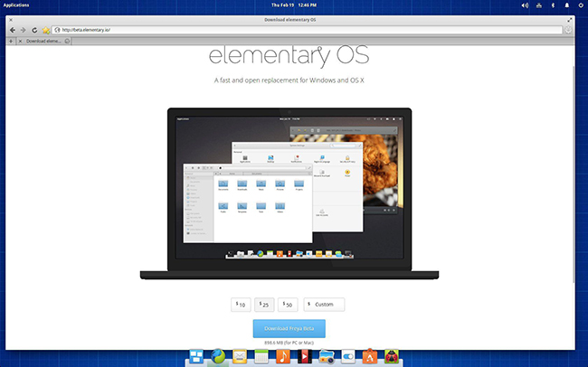Click the elementary OS heading text
Image resolution: width=588 pixels, height=367 pixels.
point(289,55)
